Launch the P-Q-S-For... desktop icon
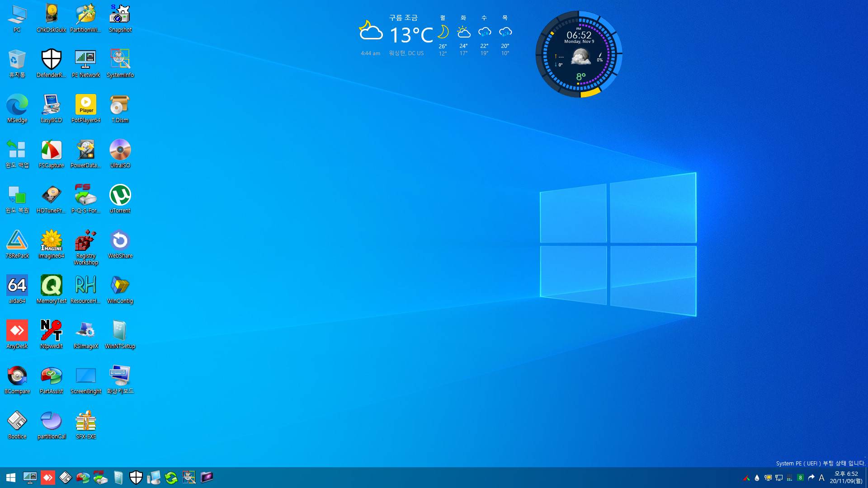 (86, 199)
